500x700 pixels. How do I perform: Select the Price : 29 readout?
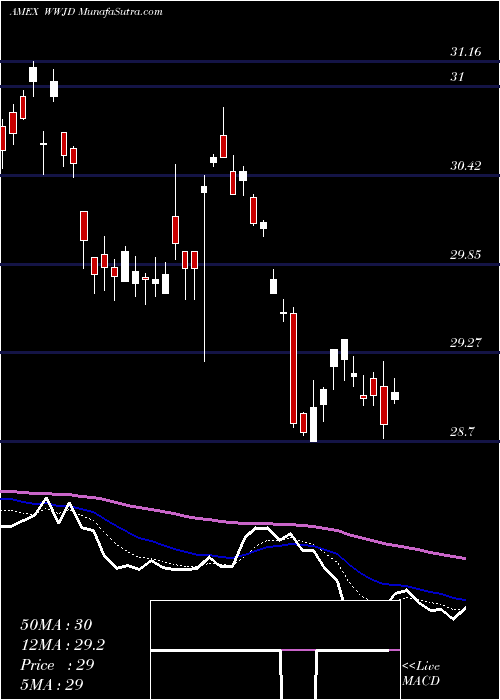[57, 665]
